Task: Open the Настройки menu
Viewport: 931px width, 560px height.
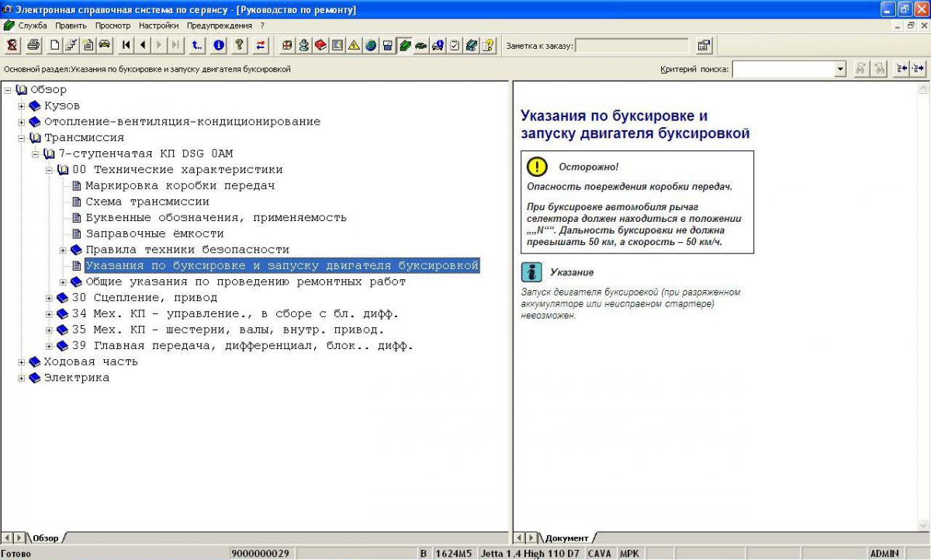Action: click(159, 26)
